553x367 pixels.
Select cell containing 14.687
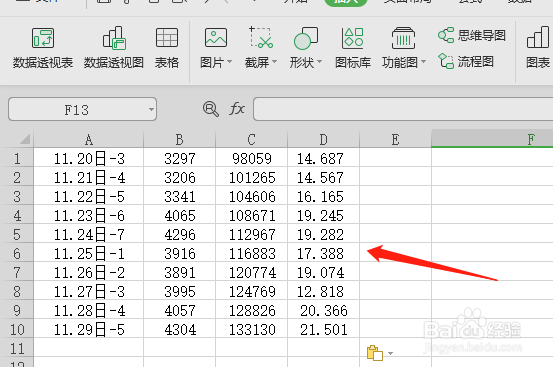tap(323, 159)
